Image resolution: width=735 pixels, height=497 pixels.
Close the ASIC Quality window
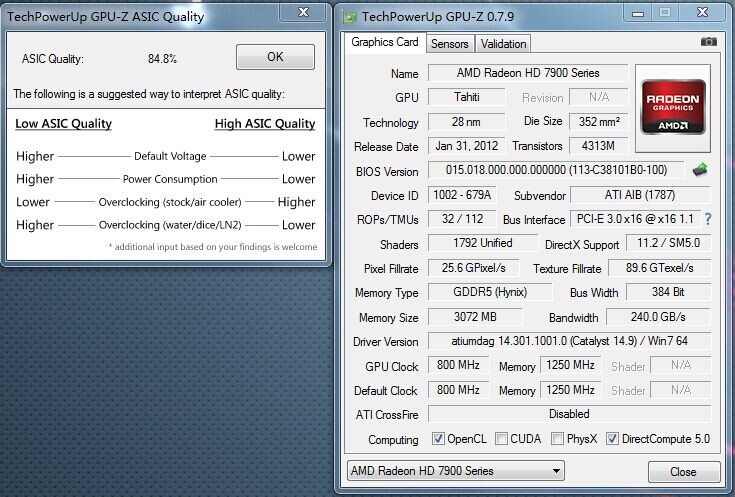303,12
